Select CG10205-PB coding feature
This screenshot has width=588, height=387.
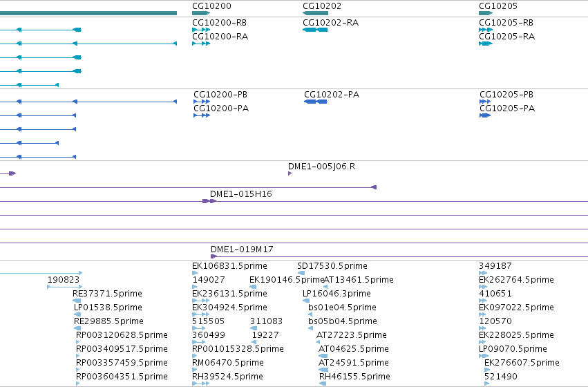click(485, 102)
